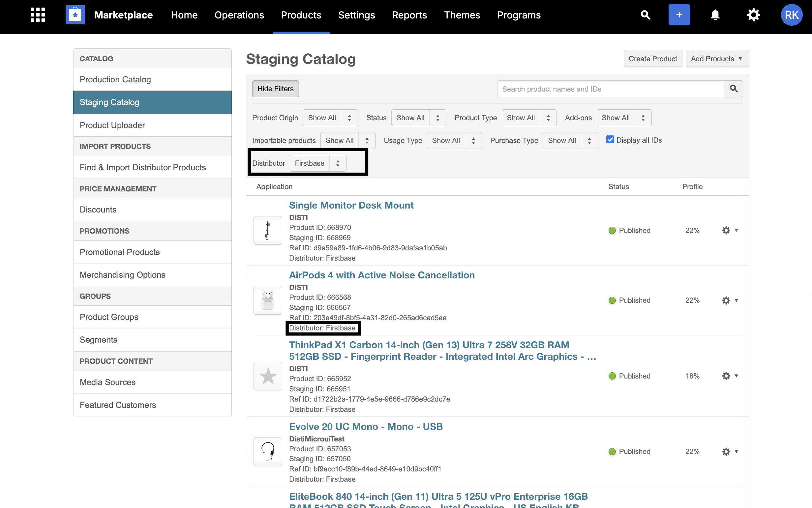
Task: Open the Status filter dropdown
Action: pos(418,118)
